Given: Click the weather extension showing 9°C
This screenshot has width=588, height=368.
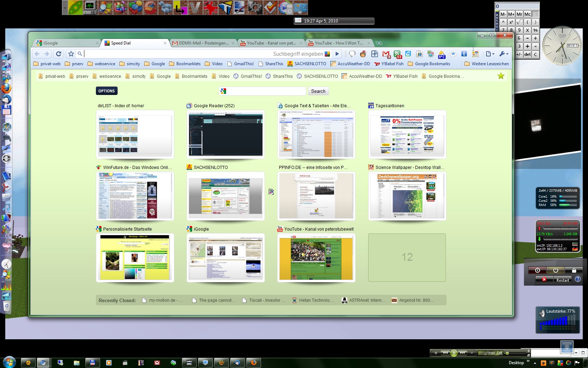Looking at the screenshot, I should [442, 54].
